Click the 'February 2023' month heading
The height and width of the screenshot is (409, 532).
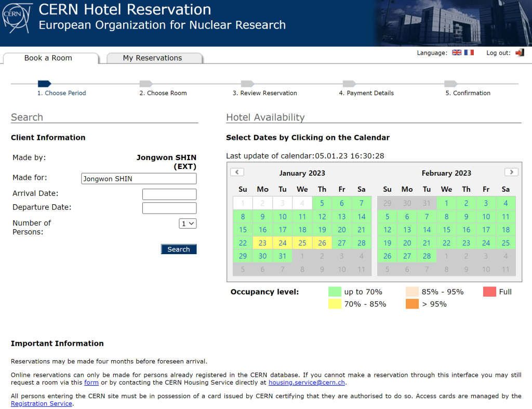(x=446, y=173)
